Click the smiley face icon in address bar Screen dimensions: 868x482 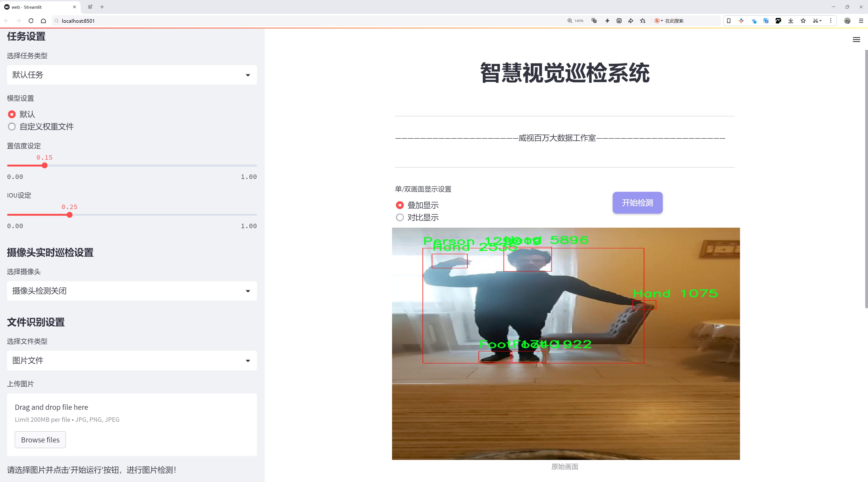tap(619, 21)
